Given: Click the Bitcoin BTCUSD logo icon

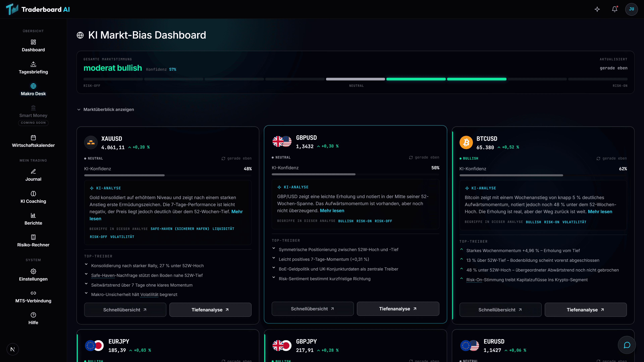Looking at the screenshot, I should (x=466, y=142).
